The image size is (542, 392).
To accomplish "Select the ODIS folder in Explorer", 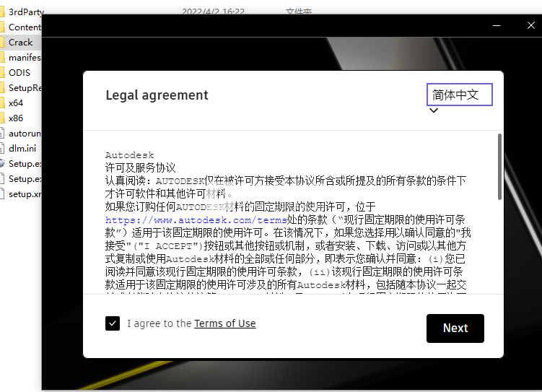I will (x=19, y=73).
